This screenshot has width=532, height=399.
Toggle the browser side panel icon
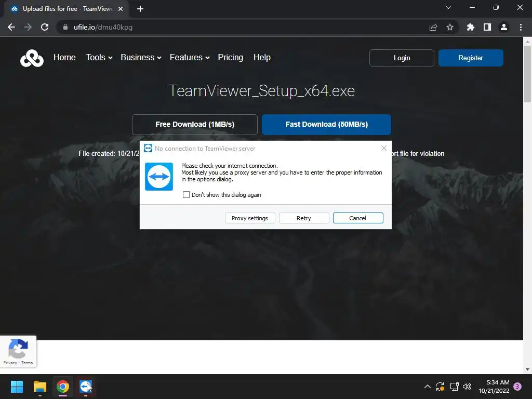[x=487, y=27]
